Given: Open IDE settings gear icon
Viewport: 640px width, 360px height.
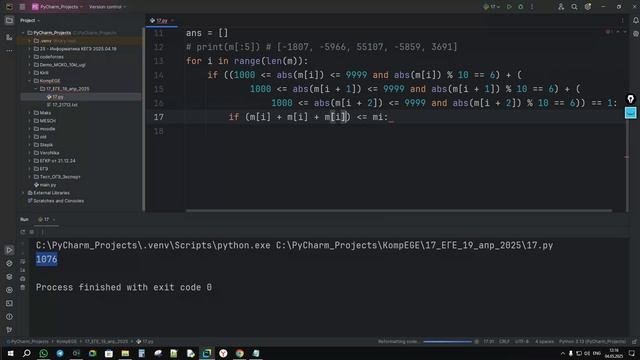Looking at the screenshot, I should (x=588, y=7).
